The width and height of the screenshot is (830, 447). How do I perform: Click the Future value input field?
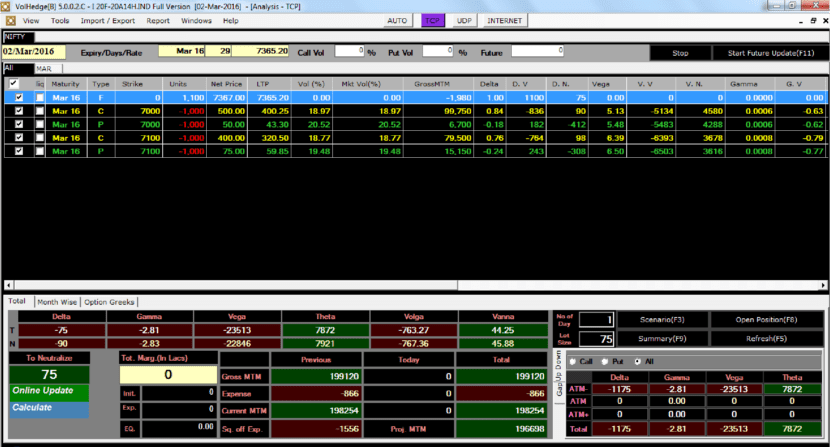click(537, 51)
